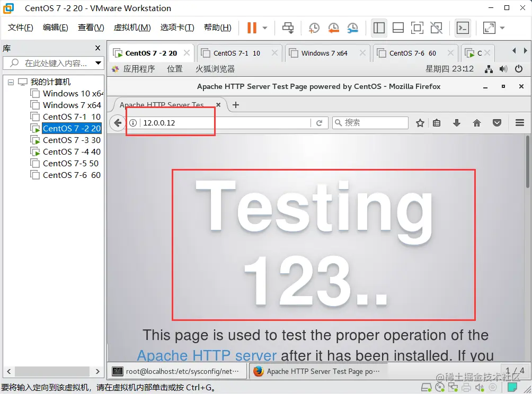Click the printer device icon in VM status bar
This screenshot has height=394, width=532.
[467, 388]
